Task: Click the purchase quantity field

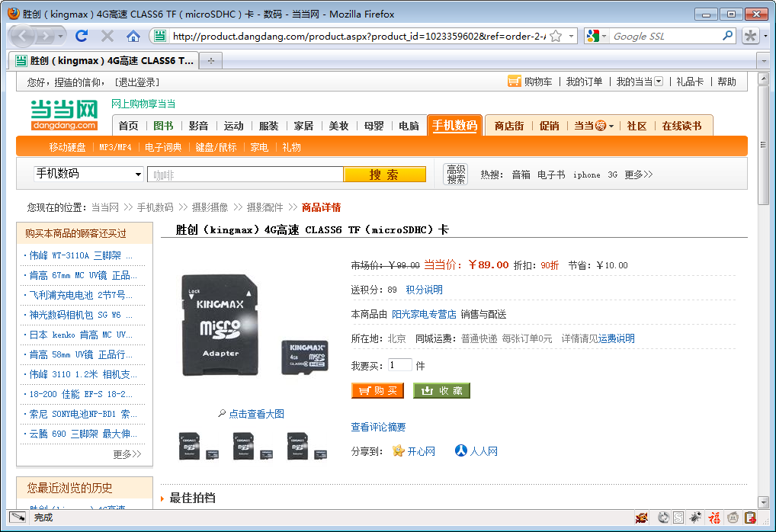Action: pyautogui.click(x=400, y=365)
